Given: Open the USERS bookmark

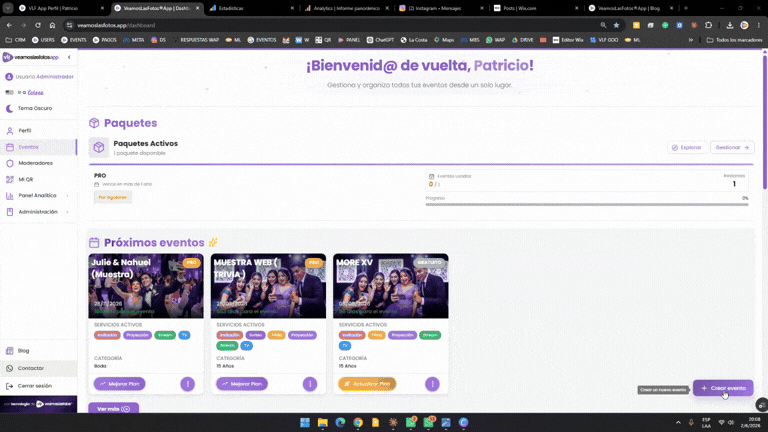Looking at the screenshot, I should pos(44,40).
